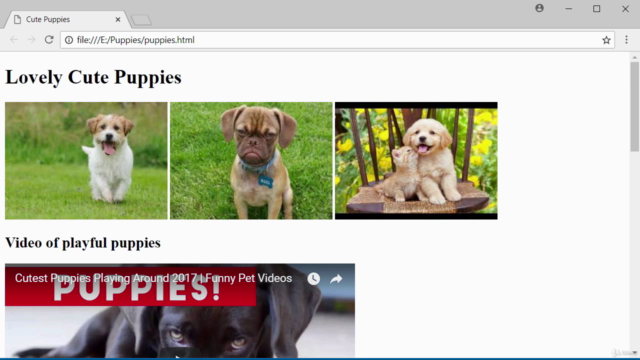Image resolution: width=640 pixels, height=360 pixels.
Task: Bookmark this page with the star icon
Action: (606, 40)
